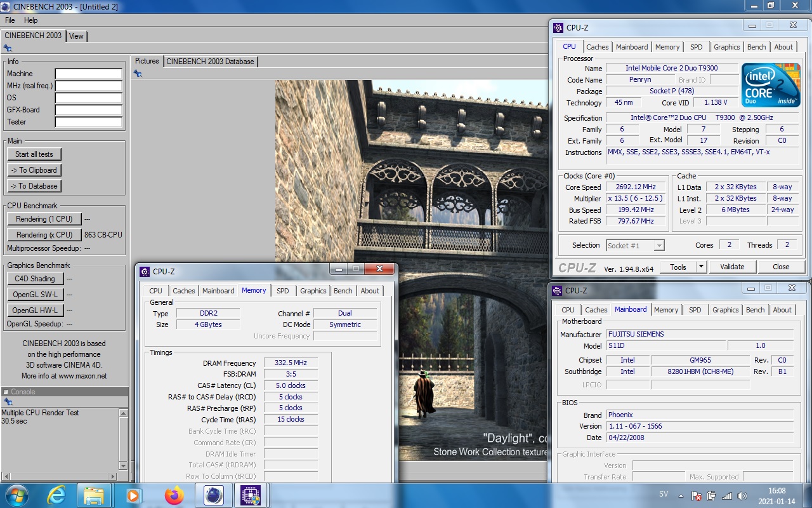Run the Rendering (1 CPU) benchmark
Viewport: 812px width, 508px height.
point(44,219)
